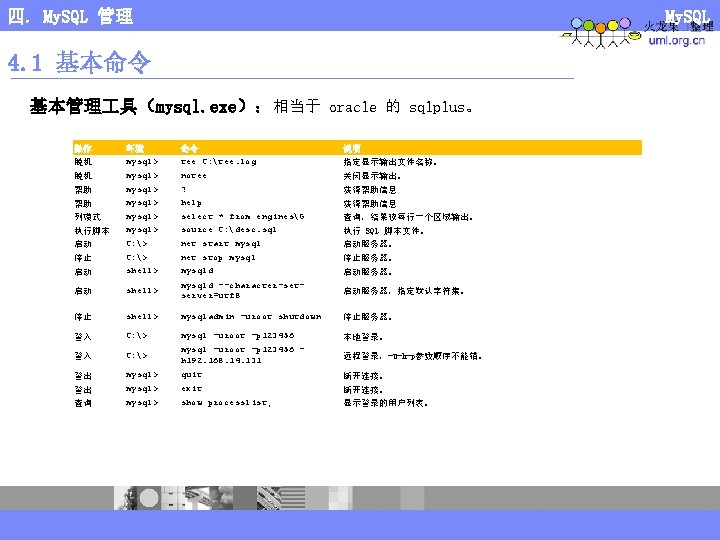The image size is (720, 540).
Task: Click the description '指定显示输出文件名称'
Action: point(390,162)
